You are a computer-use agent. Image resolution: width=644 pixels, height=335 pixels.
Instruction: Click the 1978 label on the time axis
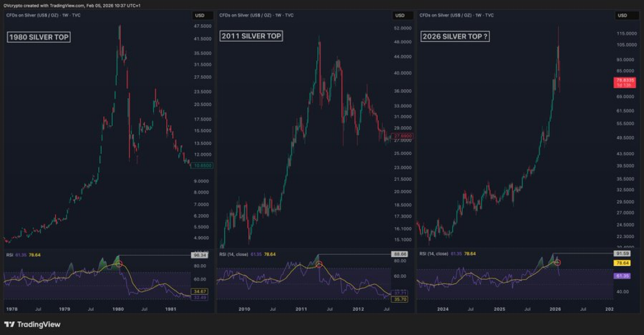[12, 309]
